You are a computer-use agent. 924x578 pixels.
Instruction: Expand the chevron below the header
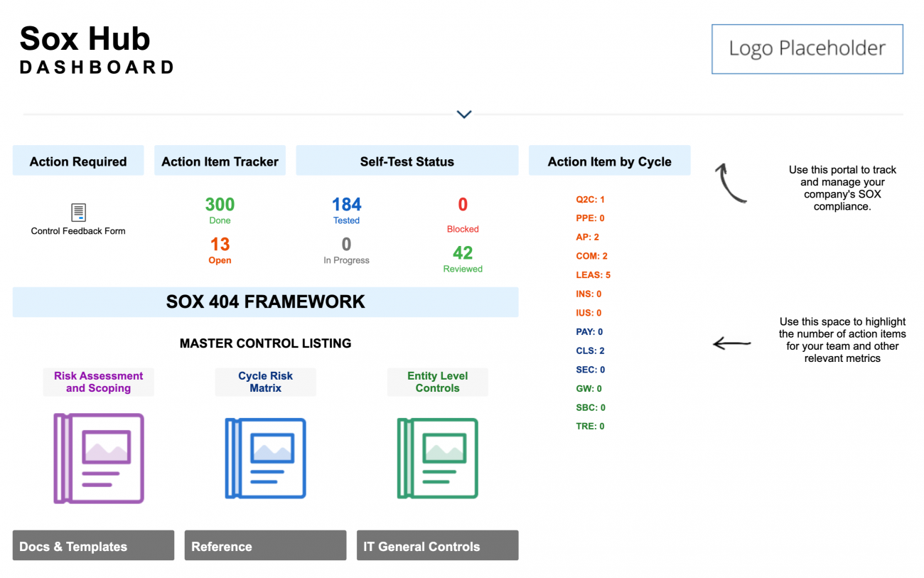click(x=463, y=114)
